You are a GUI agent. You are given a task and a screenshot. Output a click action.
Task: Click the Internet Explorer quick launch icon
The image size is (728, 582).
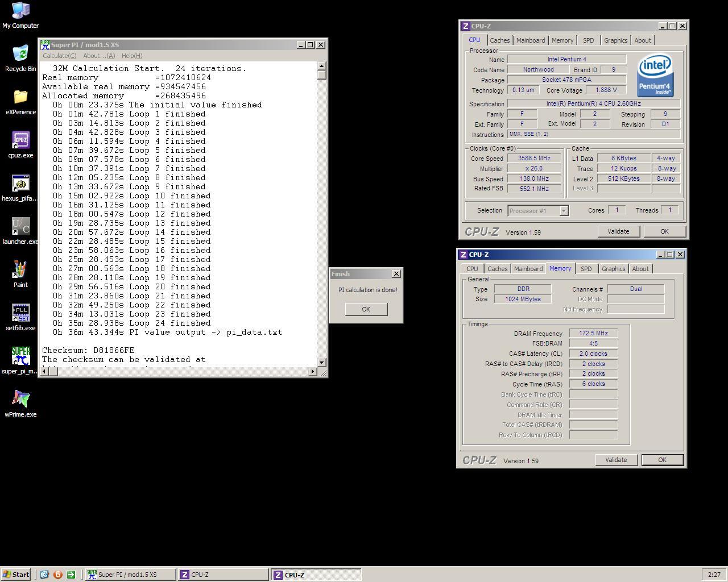tap(44, 575)
